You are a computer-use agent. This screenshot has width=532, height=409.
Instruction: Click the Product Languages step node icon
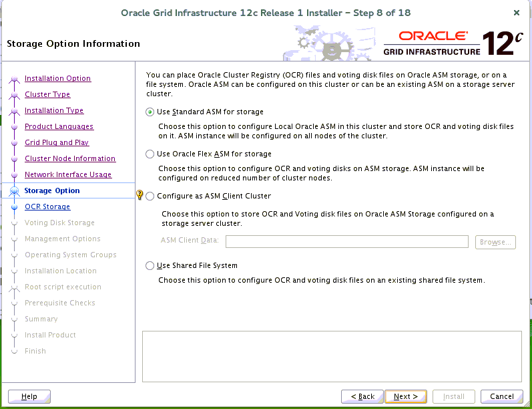click(x=14, y=127)
